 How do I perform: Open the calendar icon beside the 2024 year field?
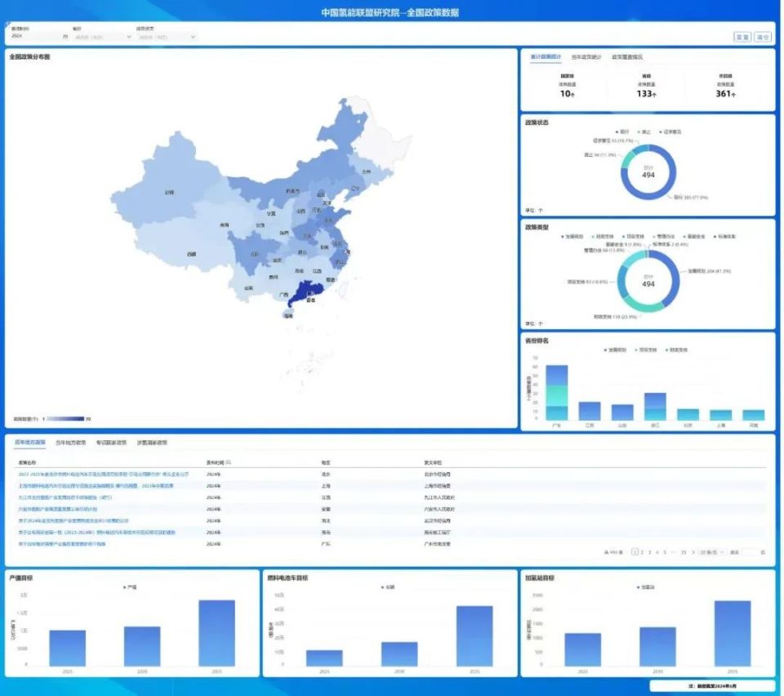[65, 37]
